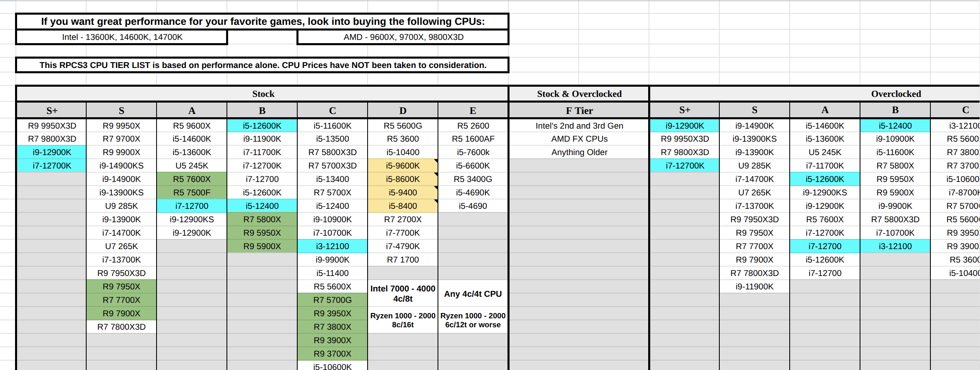Viewport: 980px width, 370px height.
Task: Select Ryzen 1000 - 2000 6c/12t or worse cell
Action: pyautogui.click(x=473, y=320)
